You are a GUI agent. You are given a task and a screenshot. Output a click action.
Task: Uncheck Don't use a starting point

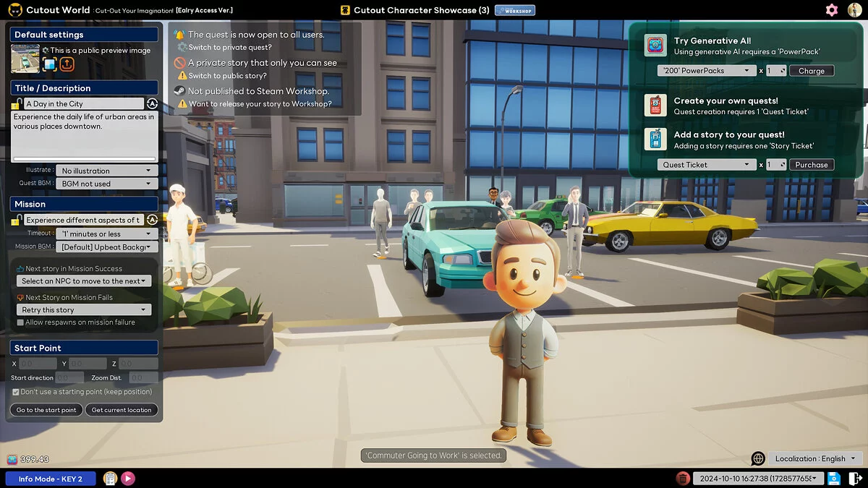click(x=16, y=392)
